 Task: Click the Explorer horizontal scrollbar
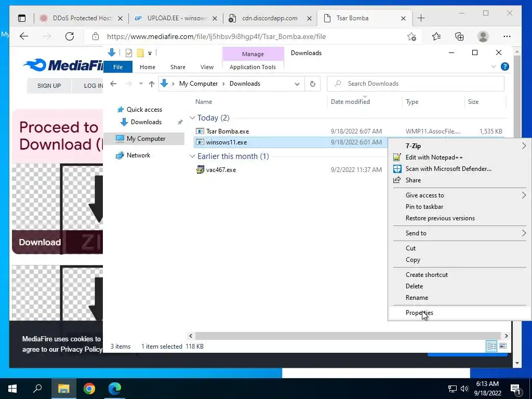[x=348, y=336]
